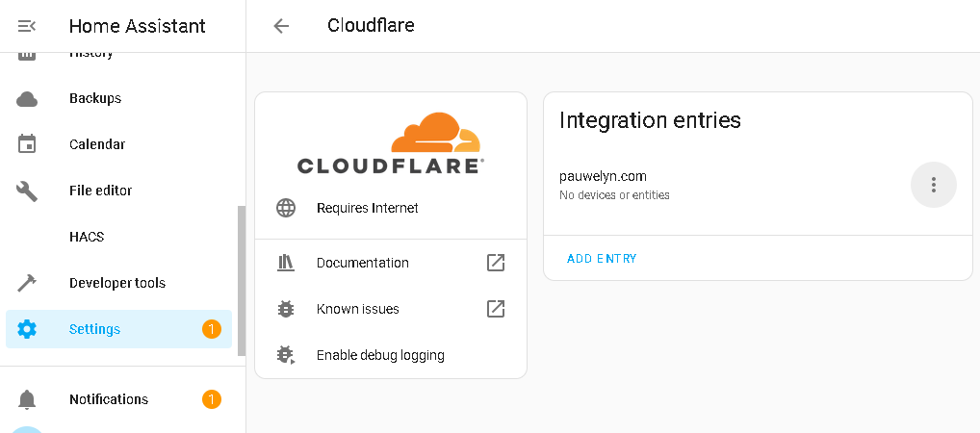Click the Cloudflare page title
This screenshot has height=433, width=980.
[x=371, y=26]
